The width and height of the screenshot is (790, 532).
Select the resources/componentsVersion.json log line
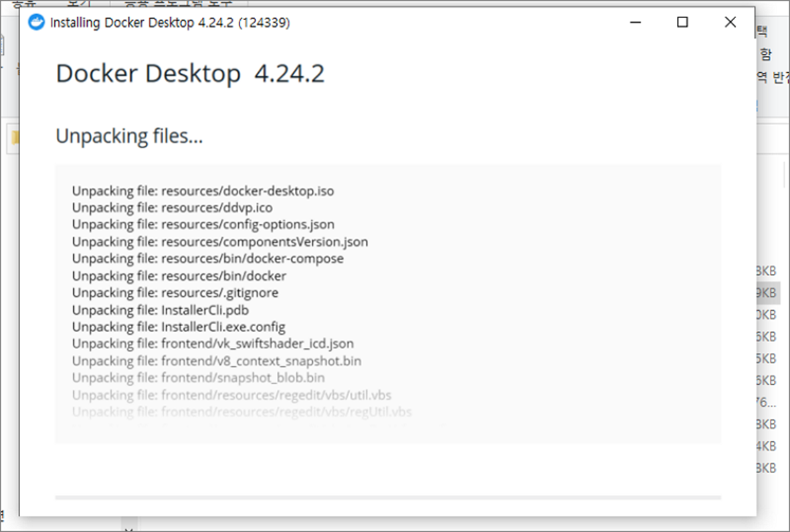point(220,242)
